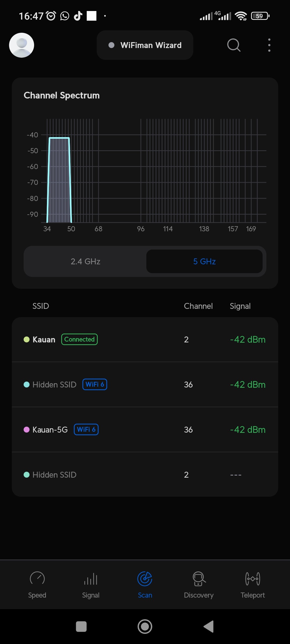290x644 pixels.
Task: Open the three-dot overflow menu
Action: coord(269,45)
